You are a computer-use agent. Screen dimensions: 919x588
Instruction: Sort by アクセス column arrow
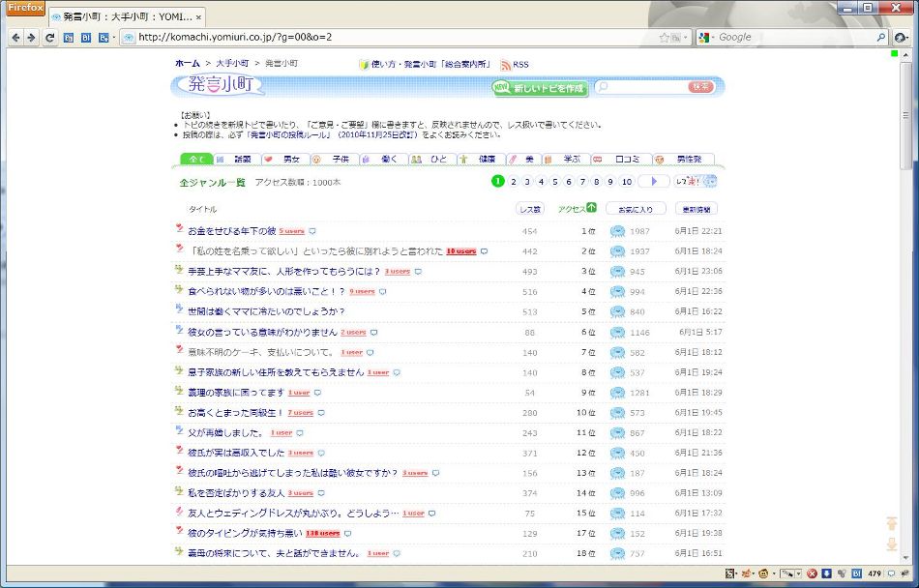pyautogui.click(x=591, y=207)
